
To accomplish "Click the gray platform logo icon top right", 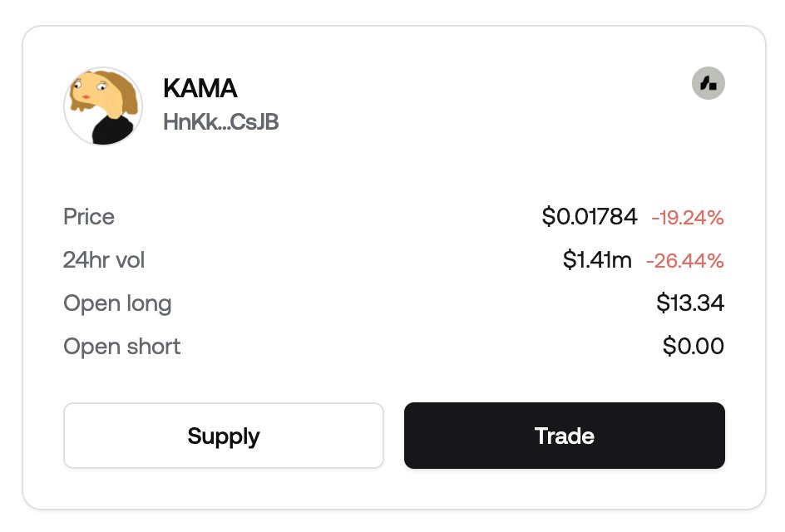I will pos(708,83).
